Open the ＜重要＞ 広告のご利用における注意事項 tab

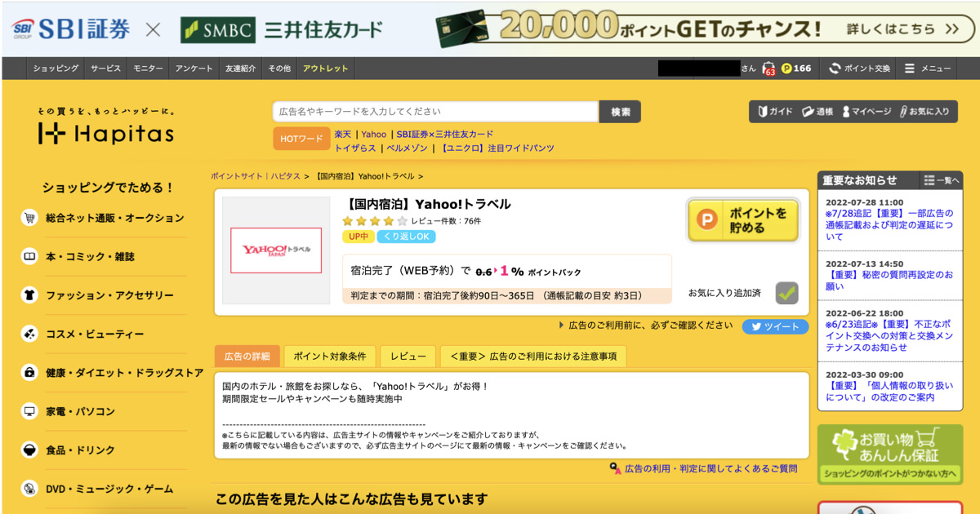[x=534, y=357]
